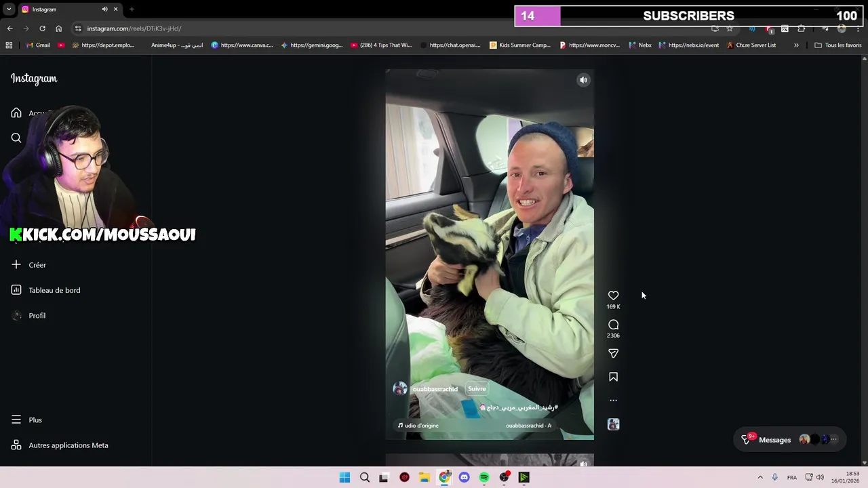868x488 pixels.
Task: Open the chat.openai bookmark
Action: click(x=451, y=45)
